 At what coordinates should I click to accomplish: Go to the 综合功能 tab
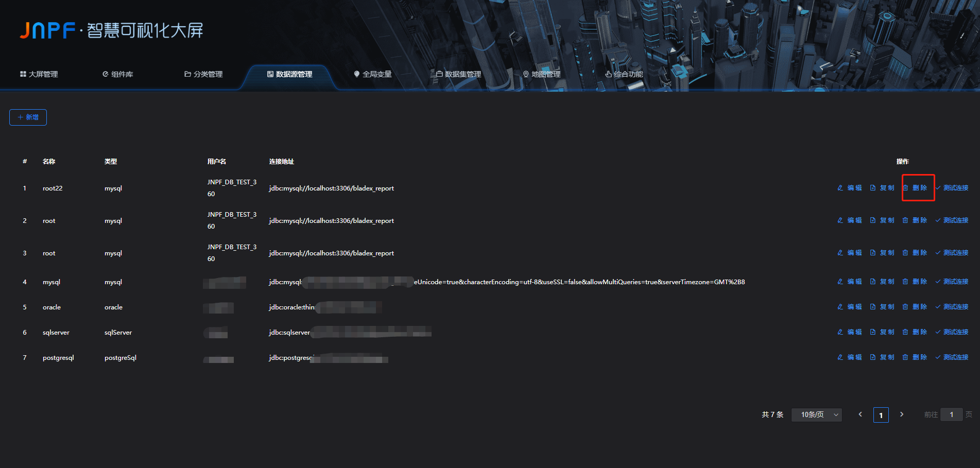coord(624,74)
